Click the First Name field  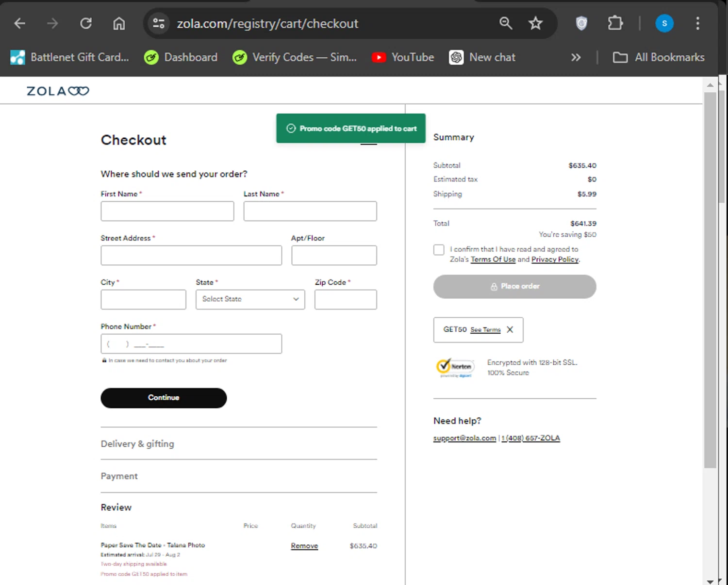click(x=167, y=211)
